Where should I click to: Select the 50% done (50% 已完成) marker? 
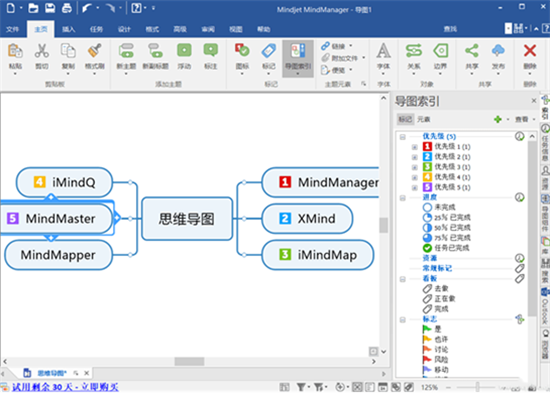point(447,227)
